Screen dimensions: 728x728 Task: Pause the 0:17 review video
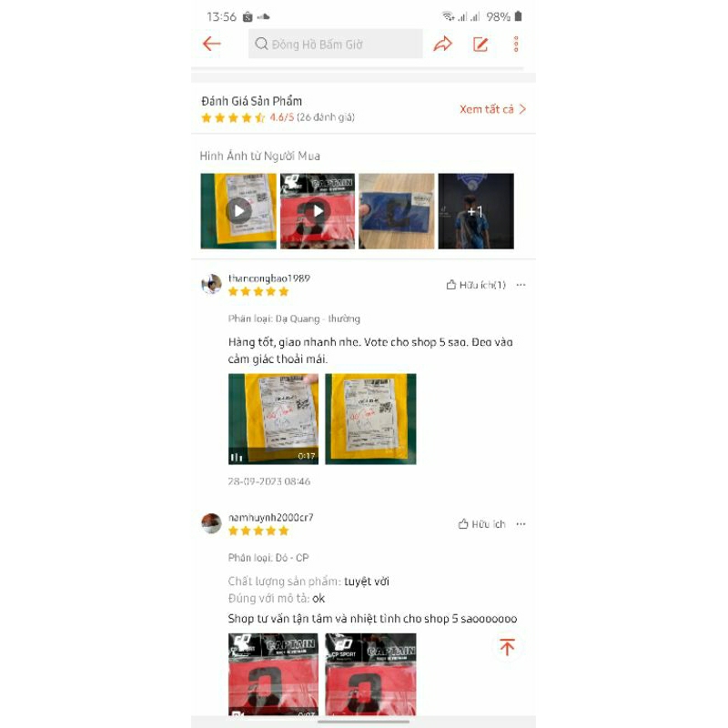point(237,457)
